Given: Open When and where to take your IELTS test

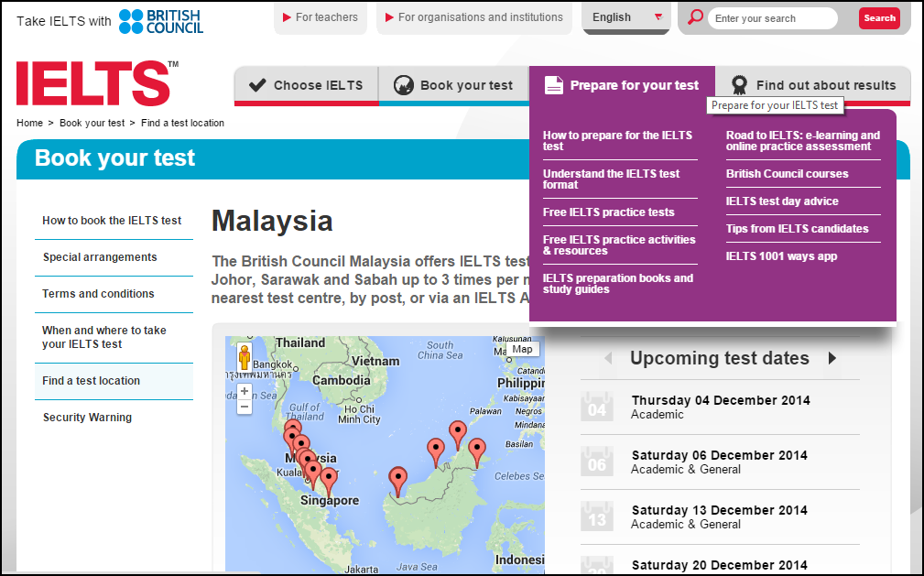Looking at the screenshot, I should 104,337.
